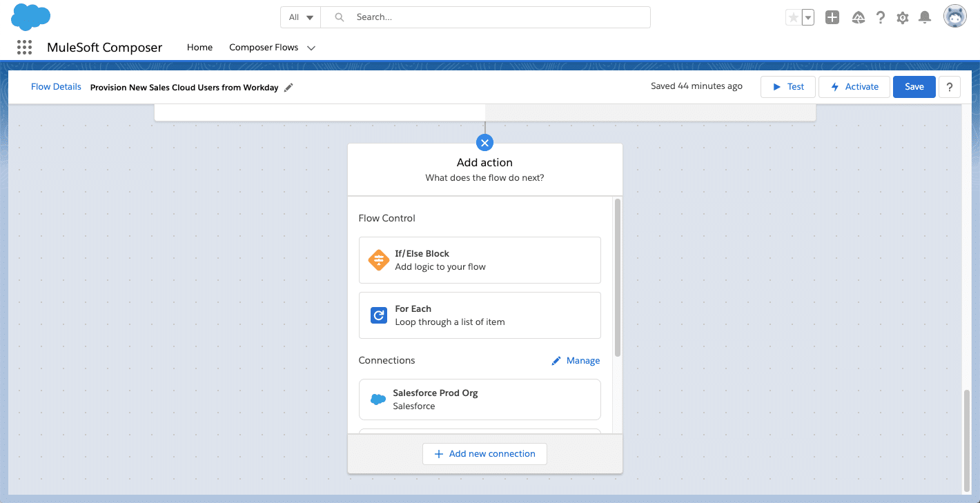
Task: Expand the Composer Flows menu
Action: [x=311, y=48]
